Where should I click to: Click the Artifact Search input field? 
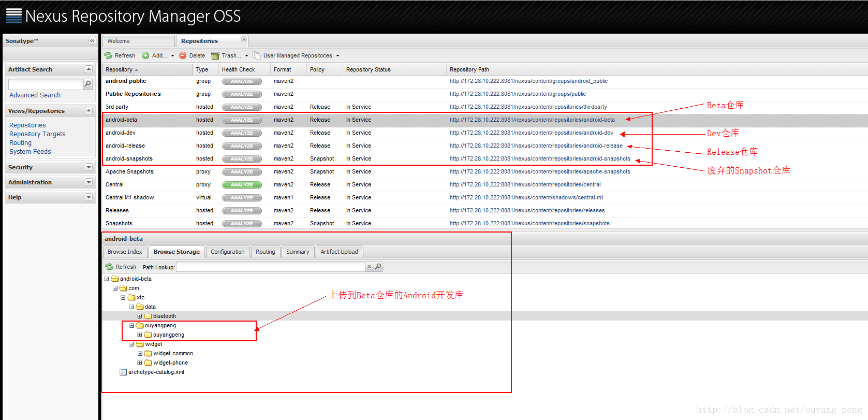46,84
